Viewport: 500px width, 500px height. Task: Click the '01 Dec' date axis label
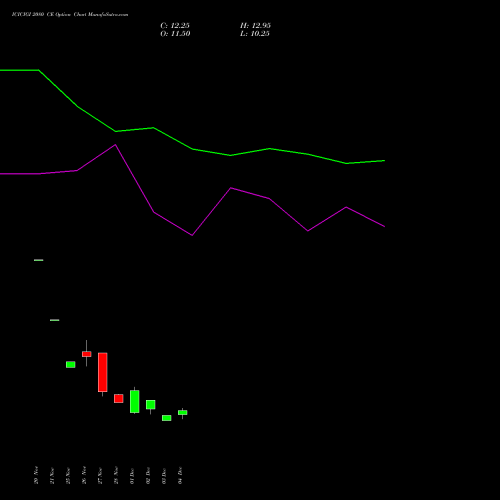[x=132, y=475]
